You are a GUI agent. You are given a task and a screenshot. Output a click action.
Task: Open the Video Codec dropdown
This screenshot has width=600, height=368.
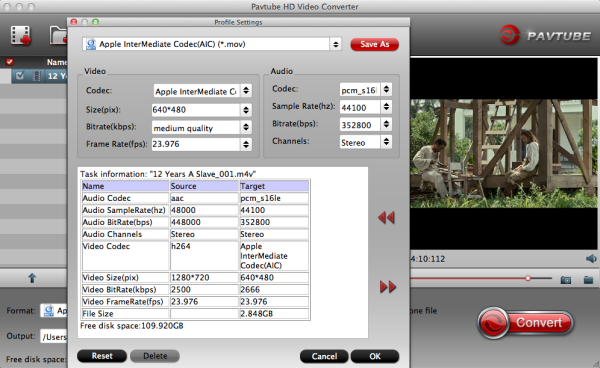click(246, 91)
